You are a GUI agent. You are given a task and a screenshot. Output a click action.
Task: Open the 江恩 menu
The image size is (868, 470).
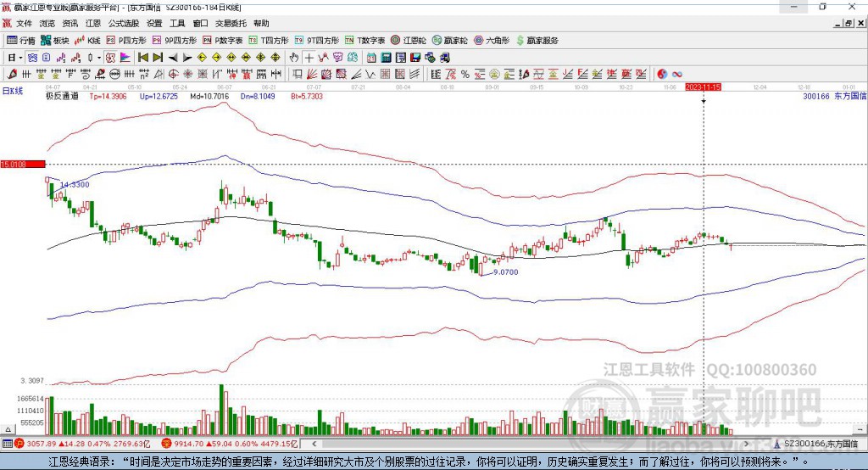tap(92, 24)
